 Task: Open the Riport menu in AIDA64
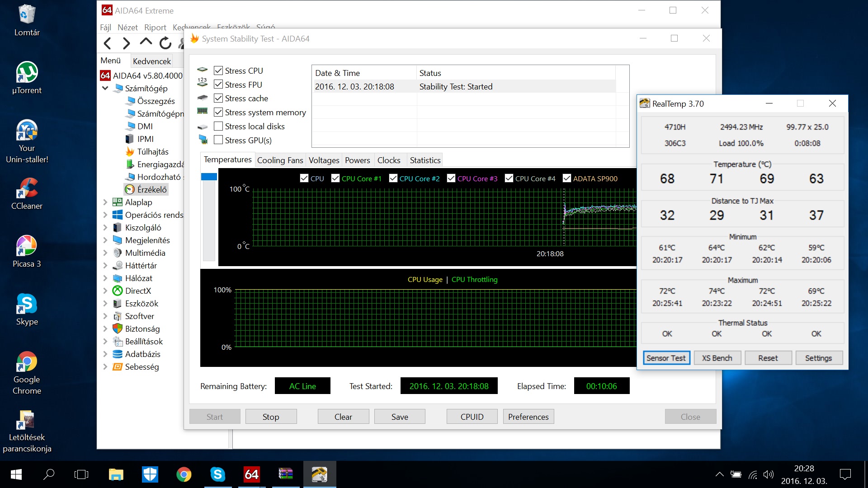click(155, 28)
